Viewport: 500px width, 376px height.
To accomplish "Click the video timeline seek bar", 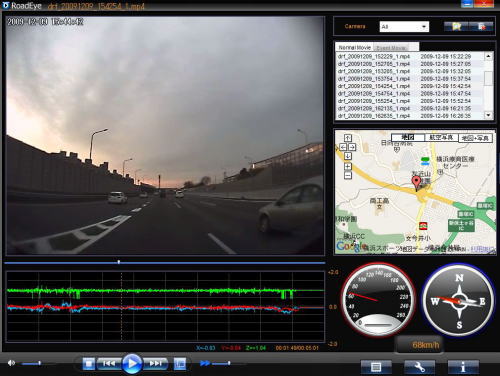I will click(x=165, y=263).
